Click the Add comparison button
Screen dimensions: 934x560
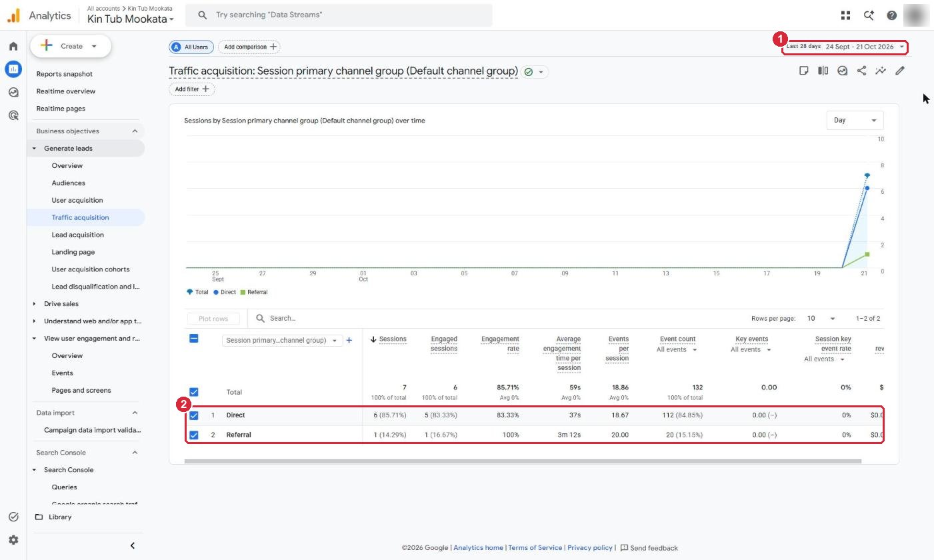coord(249,47)
